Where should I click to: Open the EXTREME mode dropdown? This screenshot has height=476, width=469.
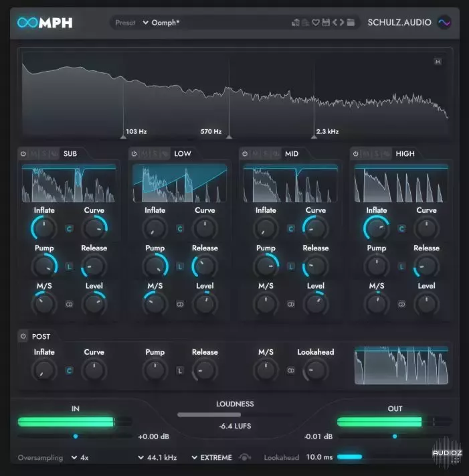click(211, 458)
